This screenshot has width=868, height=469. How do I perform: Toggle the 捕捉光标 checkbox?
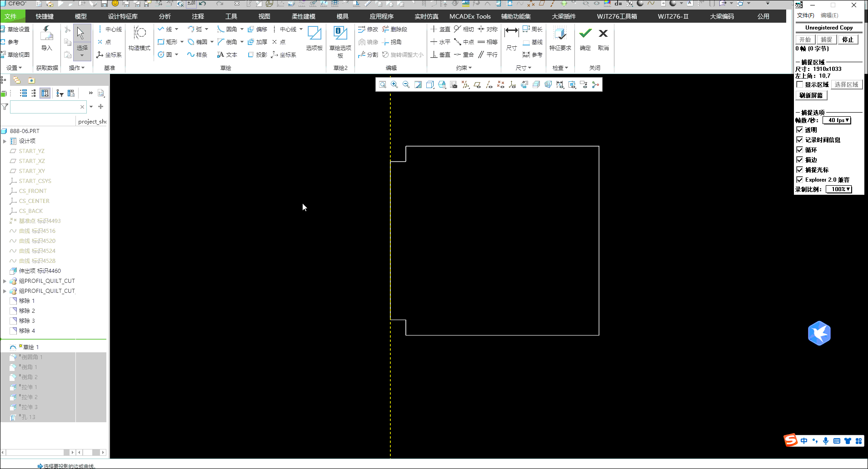(800, 170)
